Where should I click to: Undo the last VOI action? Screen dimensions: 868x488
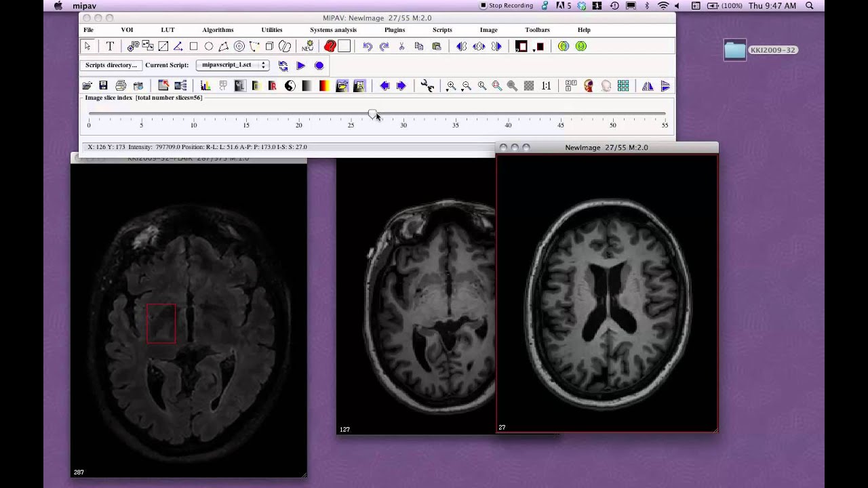tap(368, 46)
